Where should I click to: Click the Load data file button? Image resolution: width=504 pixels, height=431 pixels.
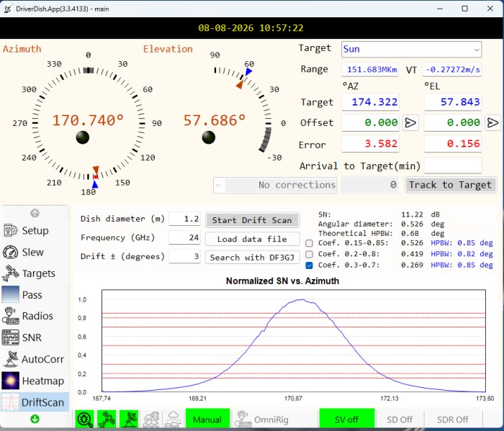tap(252, 239)
